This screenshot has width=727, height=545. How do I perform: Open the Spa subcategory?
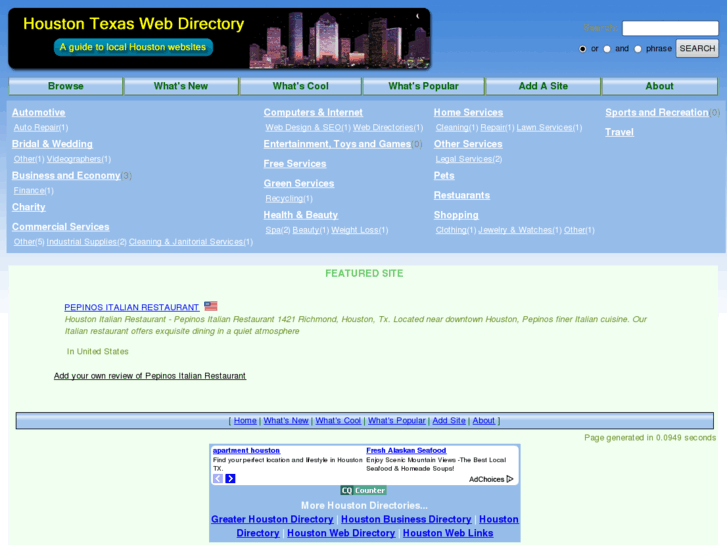click(273, 230)
